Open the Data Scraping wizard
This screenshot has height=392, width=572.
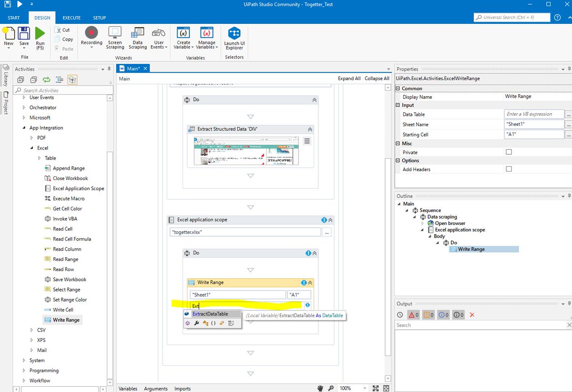[x=137, y=38]
